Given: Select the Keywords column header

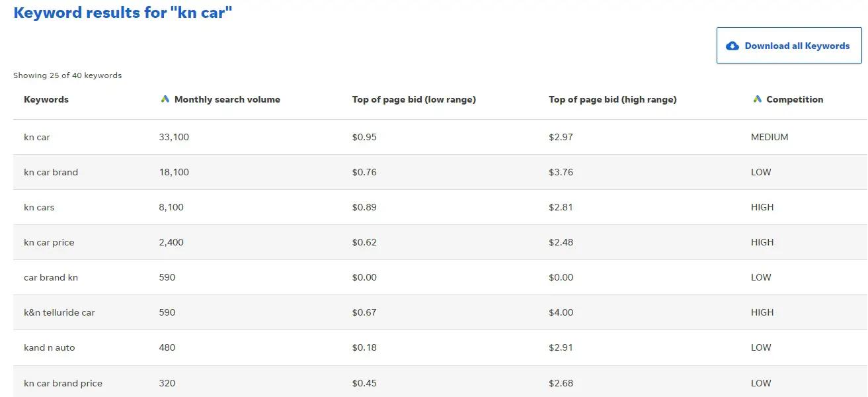Looking at the screenshot, I should pyautogui.click(x=46, y=99).
